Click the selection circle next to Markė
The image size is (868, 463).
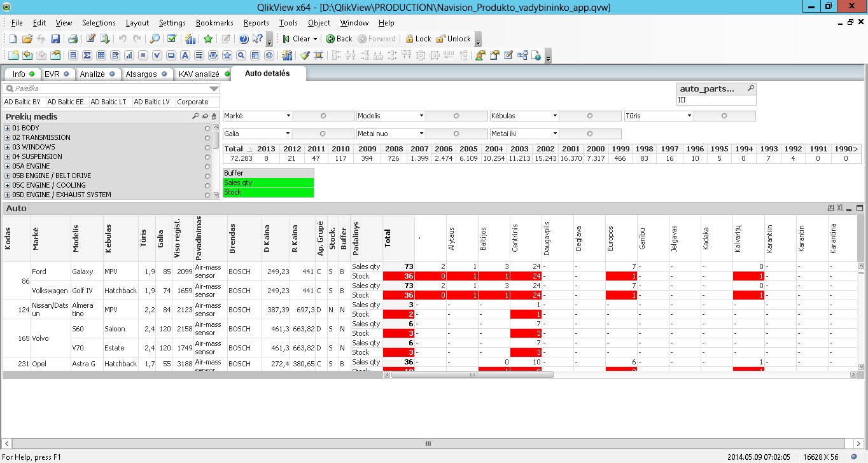[323, 116]
